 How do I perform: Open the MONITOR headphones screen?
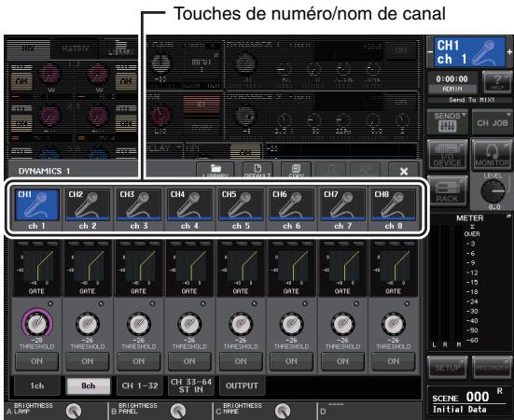pyautogui.click(x=492, y=155)
